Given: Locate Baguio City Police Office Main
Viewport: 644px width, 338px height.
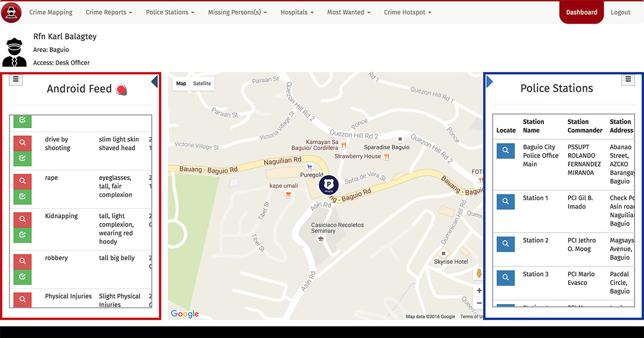Looking at the screenshot, I should point(506,151).
